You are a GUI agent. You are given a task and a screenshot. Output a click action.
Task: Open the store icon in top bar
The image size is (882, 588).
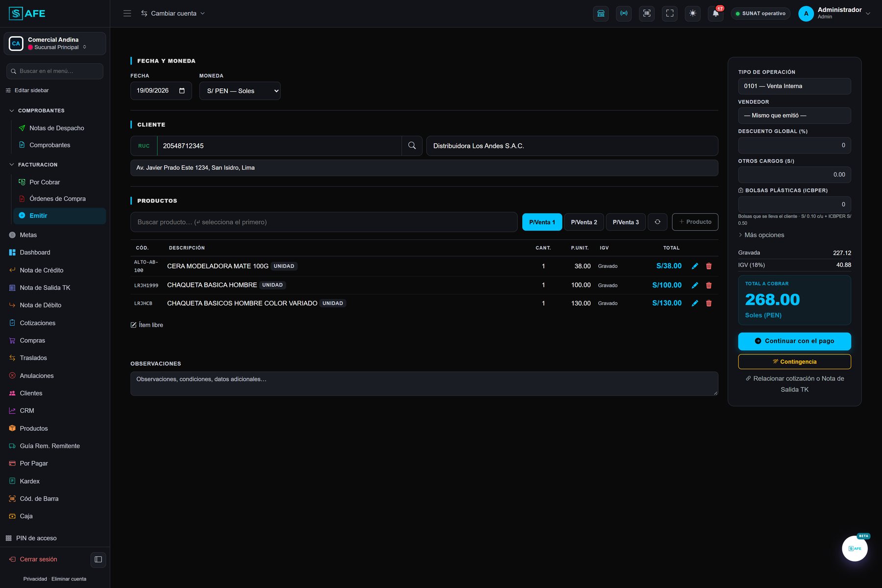click(x=601, y=14)
